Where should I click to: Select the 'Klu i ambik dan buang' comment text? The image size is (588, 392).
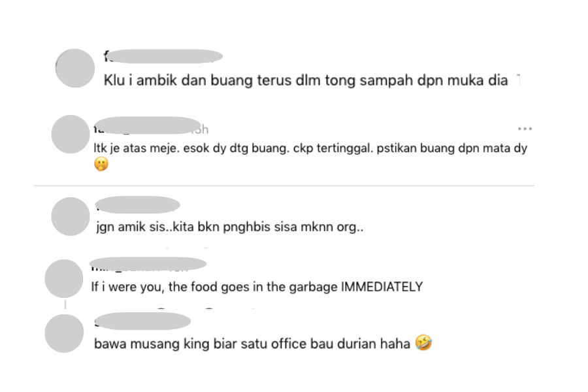point(306,80)
